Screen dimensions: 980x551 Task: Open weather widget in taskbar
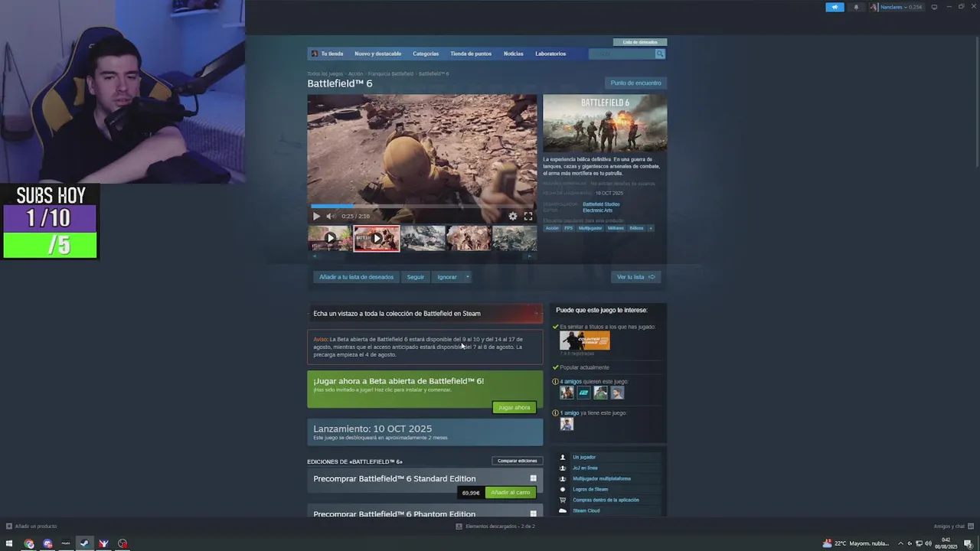pos(856,543)
